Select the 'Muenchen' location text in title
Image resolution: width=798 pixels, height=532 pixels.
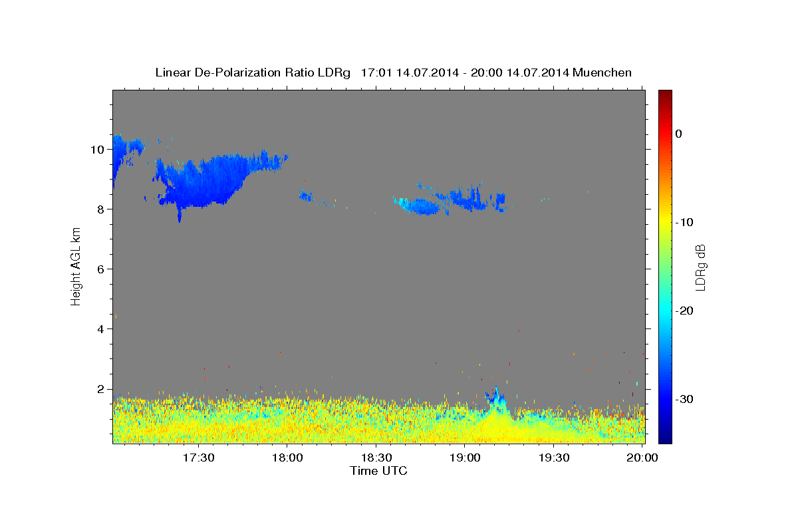click(x=602, y=72)
